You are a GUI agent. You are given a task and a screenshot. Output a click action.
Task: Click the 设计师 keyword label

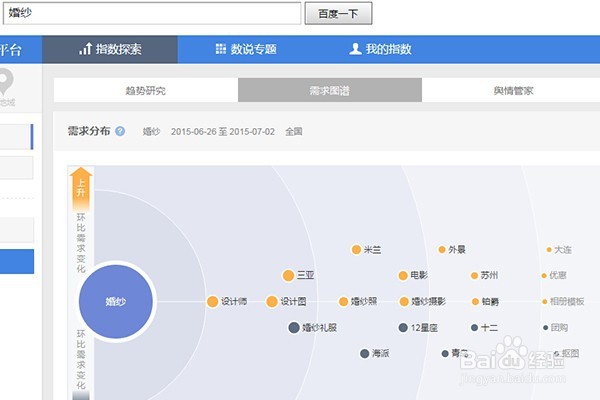click(x=234, y=302)
